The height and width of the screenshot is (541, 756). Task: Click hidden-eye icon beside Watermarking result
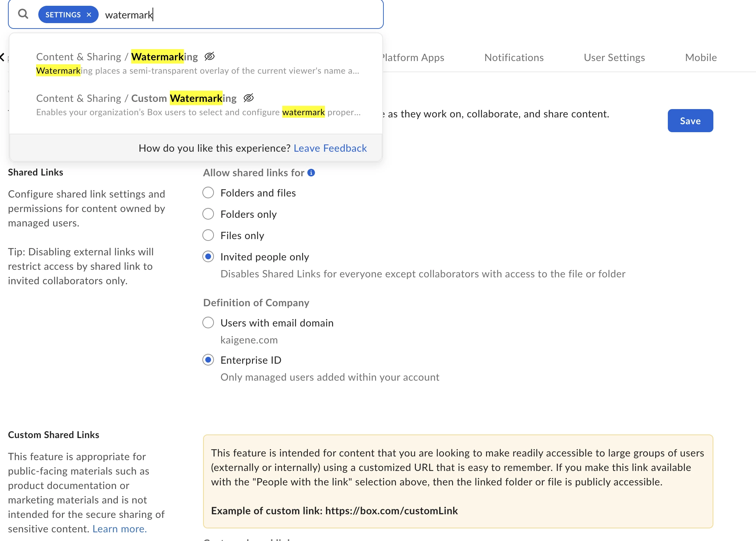coord(210,56)
